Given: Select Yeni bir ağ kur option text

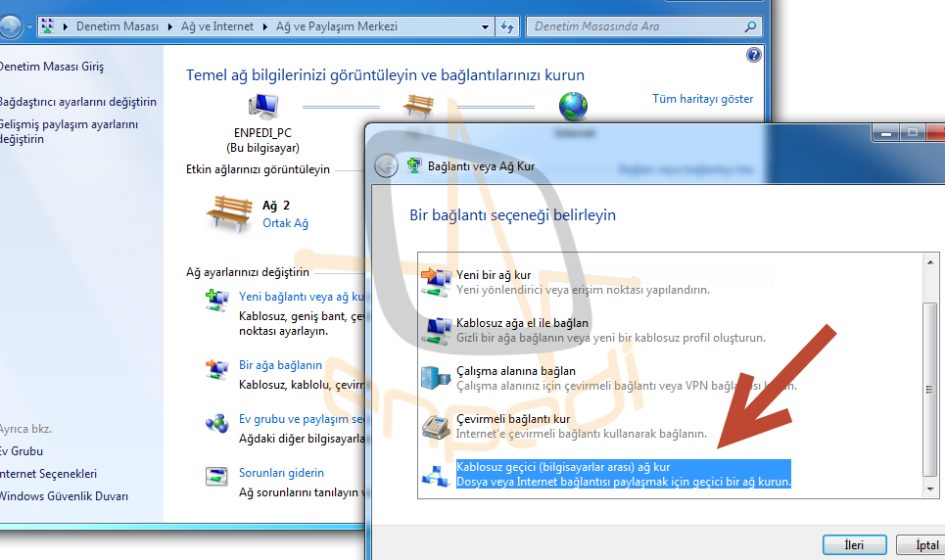Looking at the screenshot, I should (494, 275).
